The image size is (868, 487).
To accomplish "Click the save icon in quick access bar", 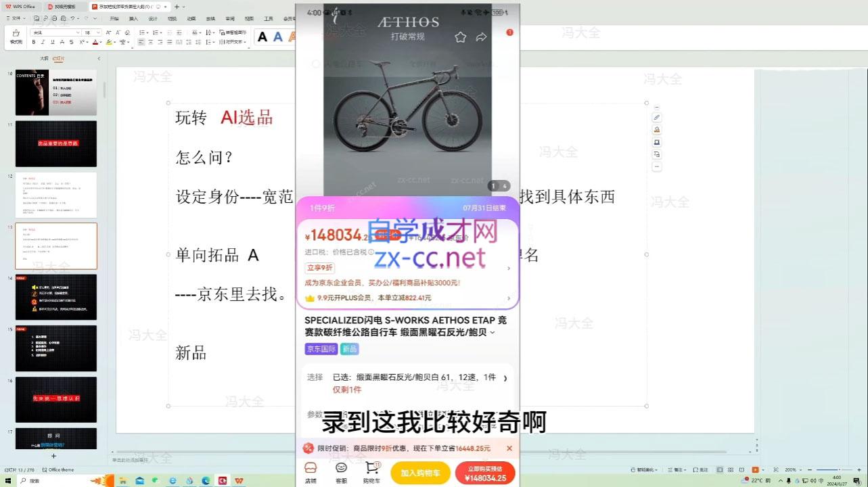I will point(36,18).
